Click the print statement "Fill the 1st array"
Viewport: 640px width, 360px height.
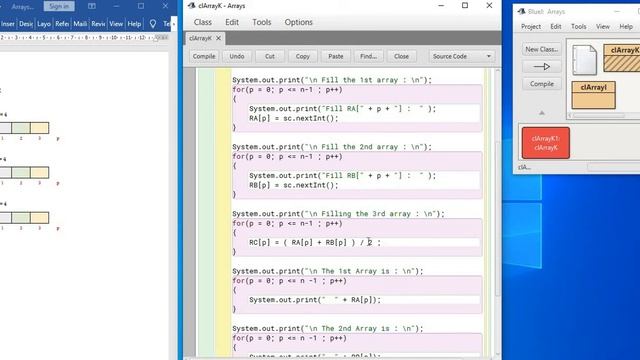click(x=332, y=80)
